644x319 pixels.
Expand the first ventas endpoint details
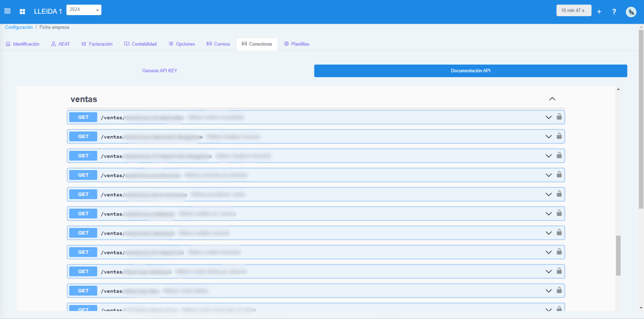[x=548, y=117]
